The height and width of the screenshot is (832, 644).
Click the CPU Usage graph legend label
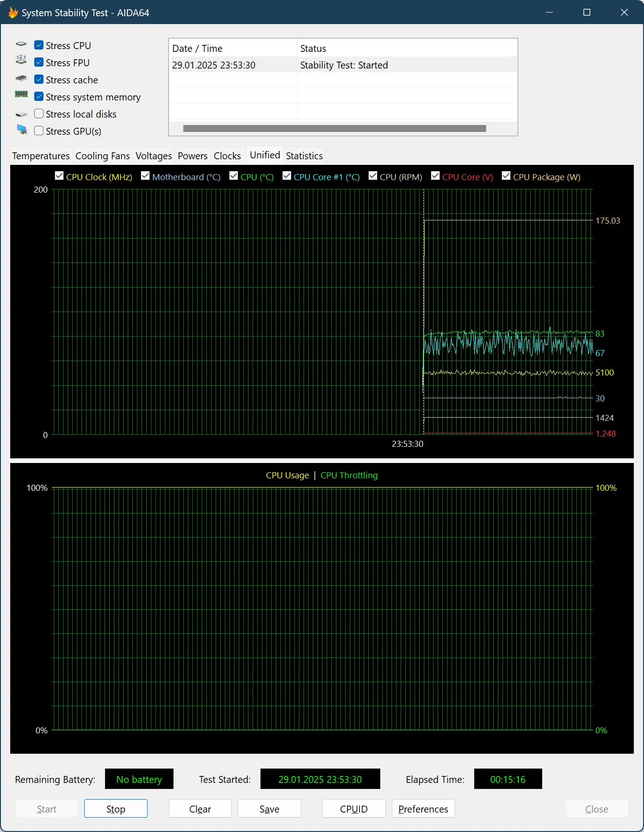click(x=287, y=475)
